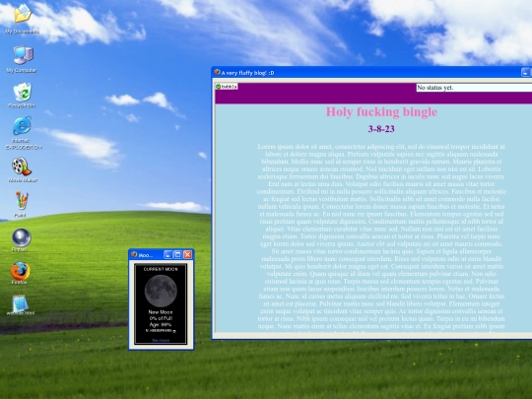Minimize the A very fluffy blog window
This screenshot has height=399, width=532.
tap(525, 72)
